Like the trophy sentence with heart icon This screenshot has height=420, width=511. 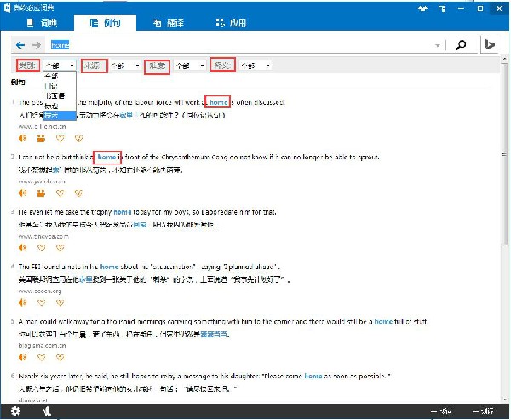click(x=41, y=248)
